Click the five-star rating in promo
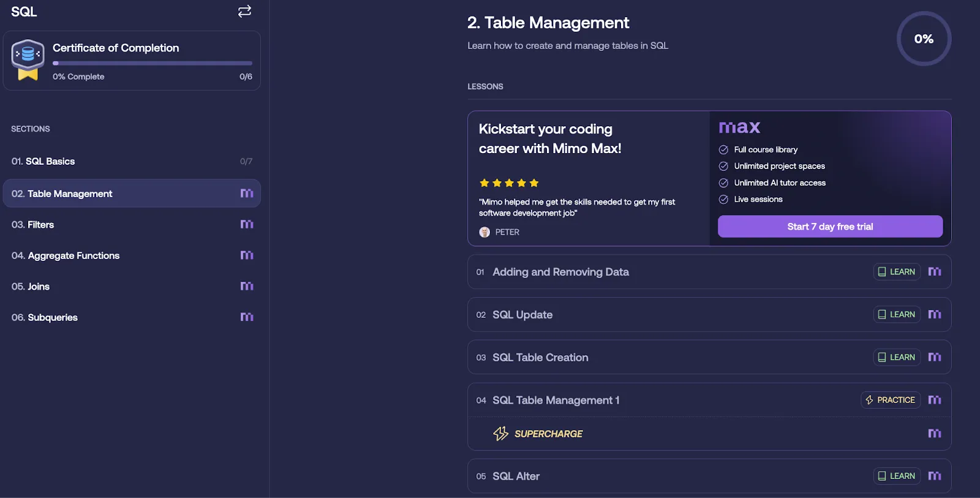The image size is (980, 498). pyautogui.click(x=509, y=183)
